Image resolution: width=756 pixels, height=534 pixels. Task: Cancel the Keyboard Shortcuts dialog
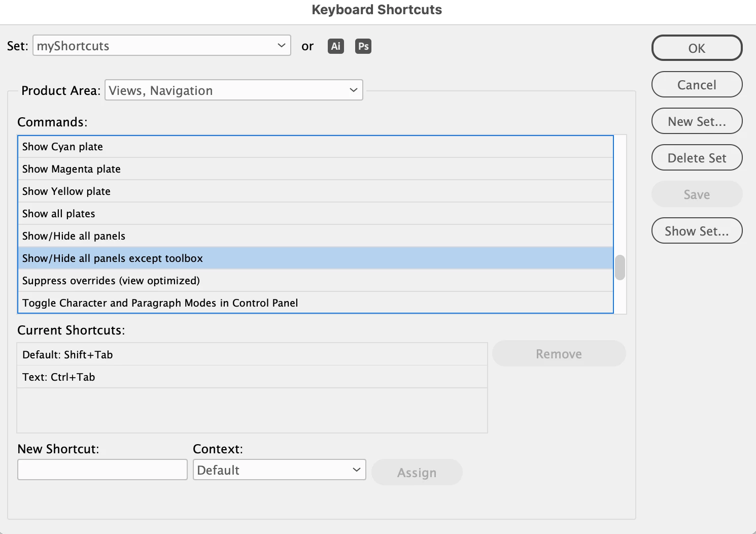pyautogui.click(x=697, y=85)
